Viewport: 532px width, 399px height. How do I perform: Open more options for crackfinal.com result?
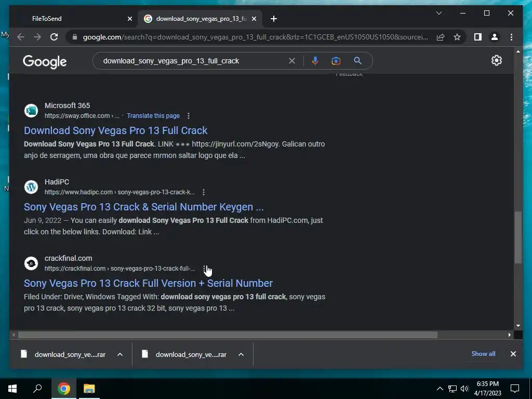tap(204, 269)
